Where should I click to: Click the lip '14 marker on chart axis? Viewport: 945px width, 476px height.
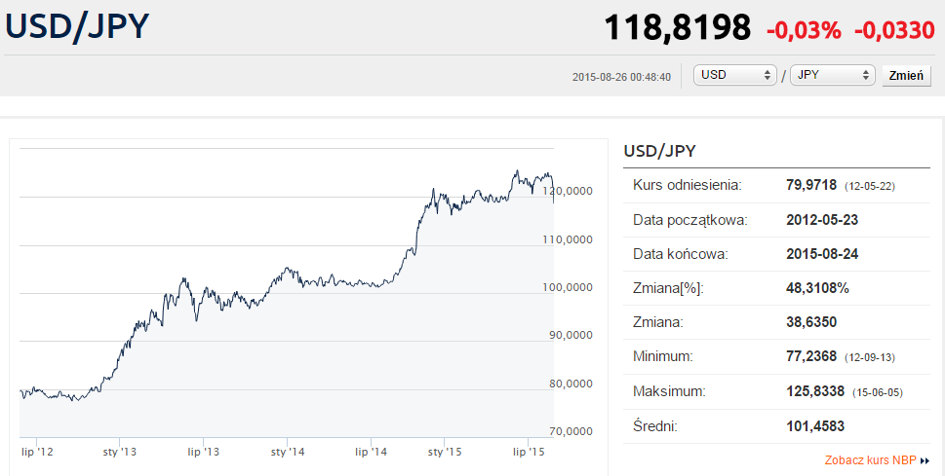[x=372, y=451]
